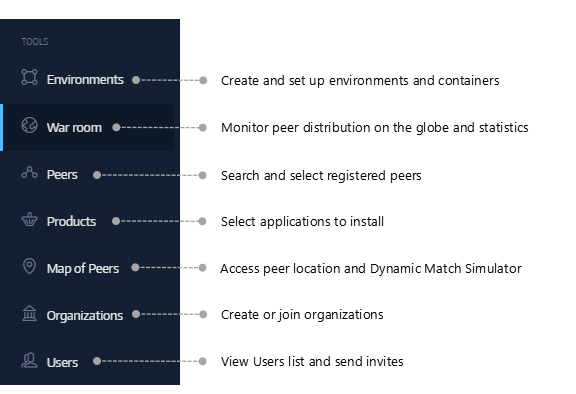Click the TOOLS section header
Image resolution: width=576 pixels, height=394 pixels.
pos(35,41)
